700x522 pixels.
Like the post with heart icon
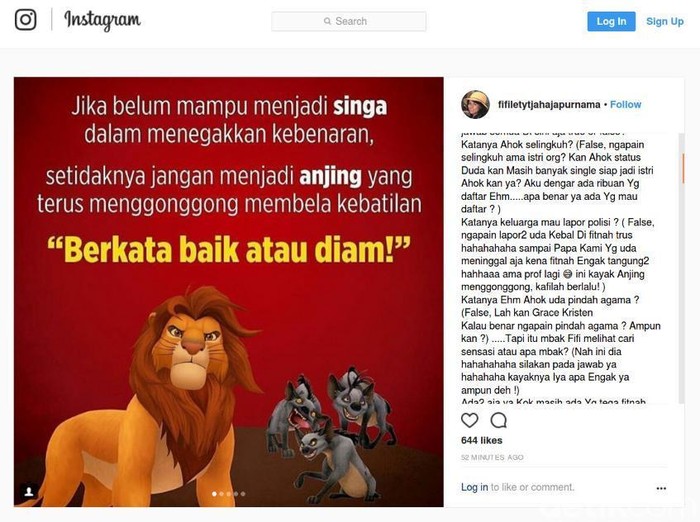[469, 420]
